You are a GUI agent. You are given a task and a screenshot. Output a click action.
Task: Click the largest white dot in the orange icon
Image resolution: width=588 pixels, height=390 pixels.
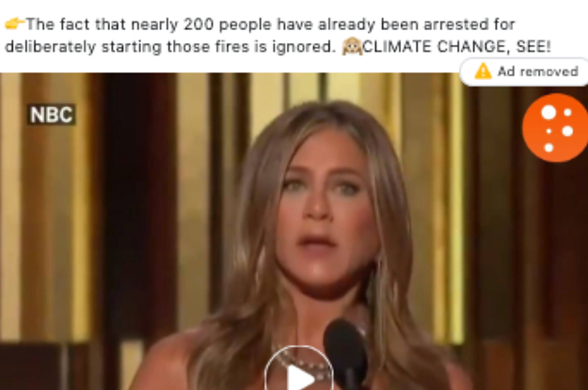pos(548,113)
